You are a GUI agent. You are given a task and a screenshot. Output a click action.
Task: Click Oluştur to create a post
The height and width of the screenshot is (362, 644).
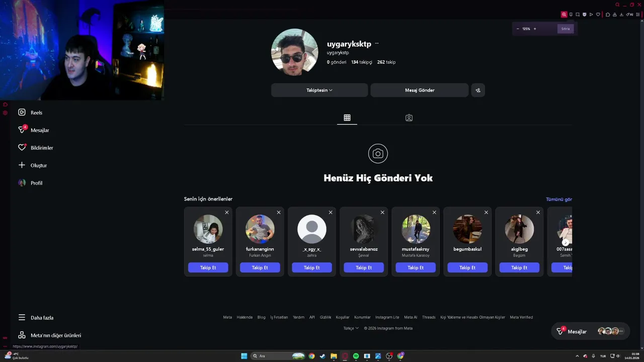[x=33, y=165]
